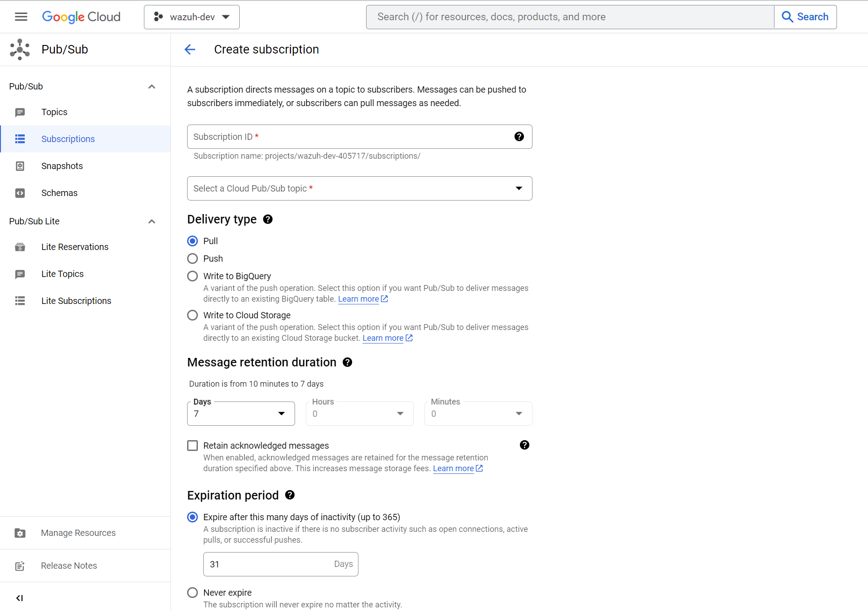Screen dimensions: 868x611
Task: Select Lite Reservations in the sidebar
Action: [x=75, y=247]
